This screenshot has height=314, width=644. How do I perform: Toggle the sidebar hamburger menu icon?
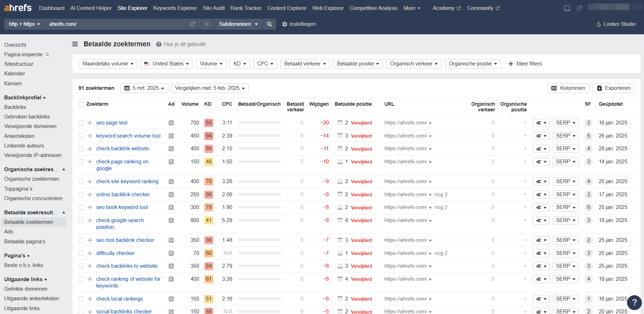[75, 44]
